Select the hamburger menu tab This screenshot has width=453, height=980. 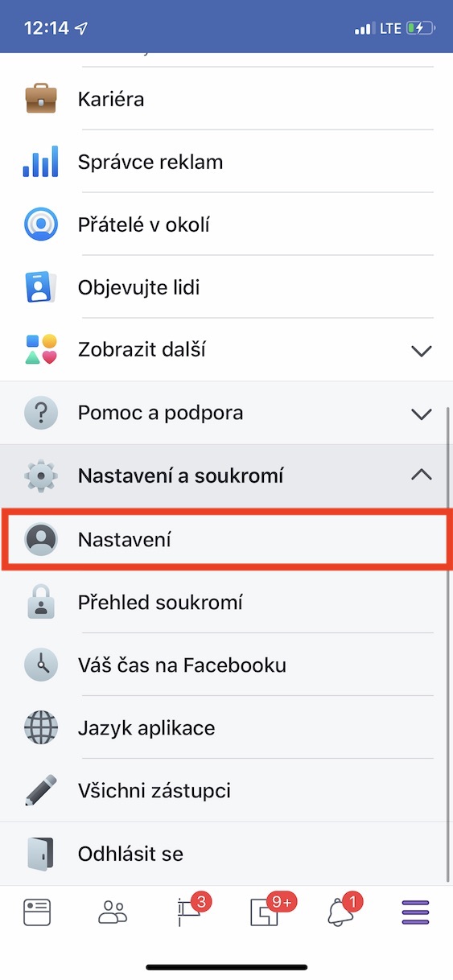pos(416,912)
